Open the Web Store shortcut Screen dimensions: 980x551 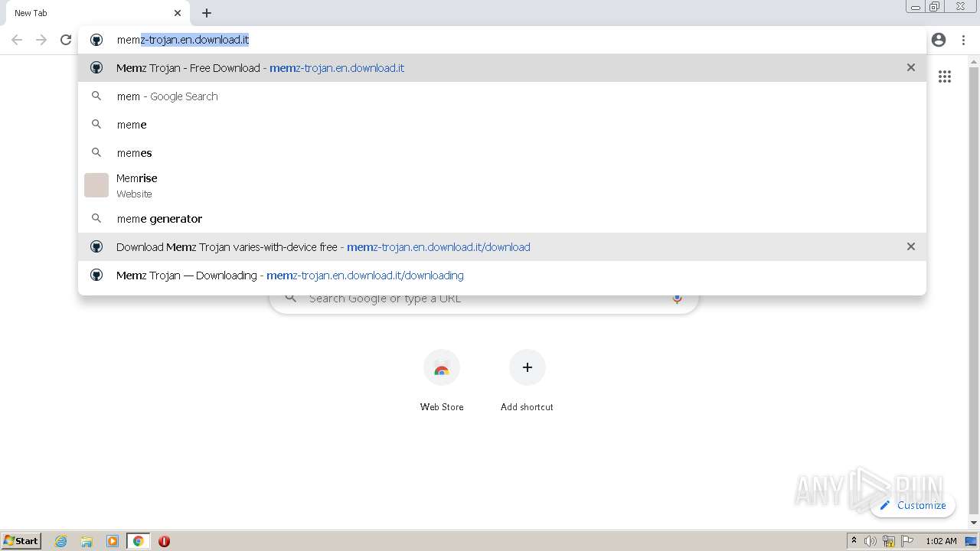442,381
